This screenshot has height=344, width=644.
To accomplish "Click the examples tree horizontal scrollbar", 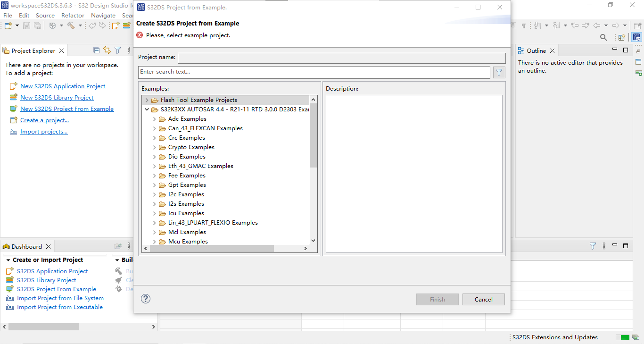I will pyautogui.click(x=212, y=248).
